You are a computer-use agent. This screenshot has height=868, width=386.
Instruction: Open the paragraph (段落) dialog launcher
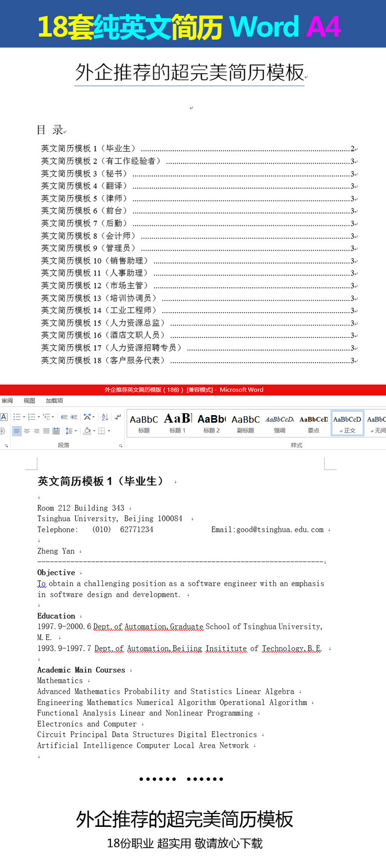pos(121,446)
